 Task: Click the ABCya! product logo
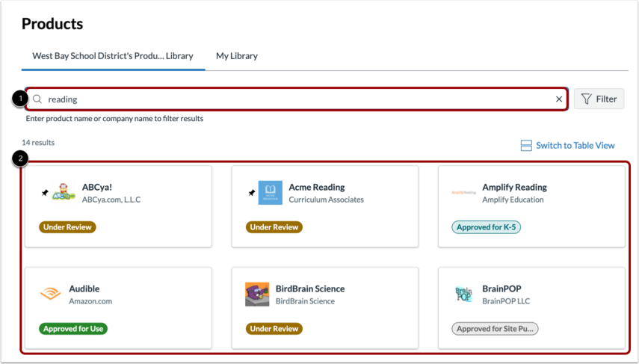pos(64,192)
